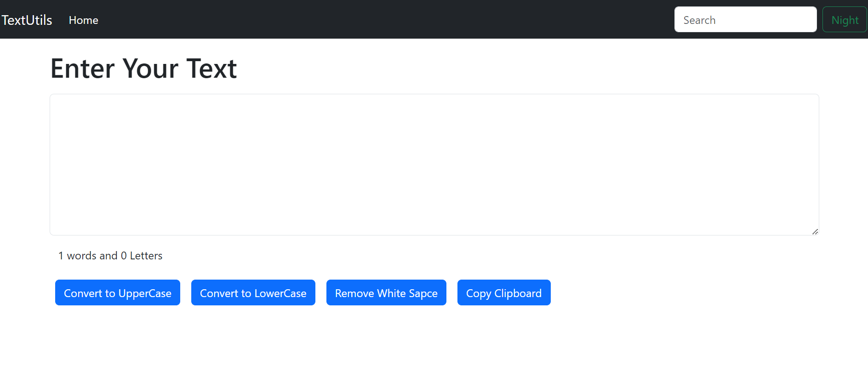This screenshot has width=868, height=384.
Task: Open the Home nav link
Action: point(83,20)
